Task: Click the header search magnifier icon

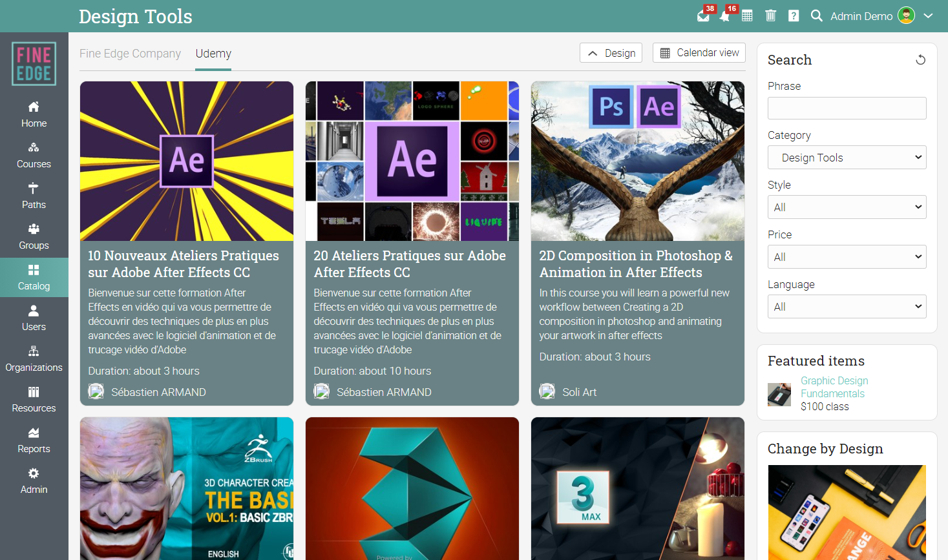Action: [817, 16]
